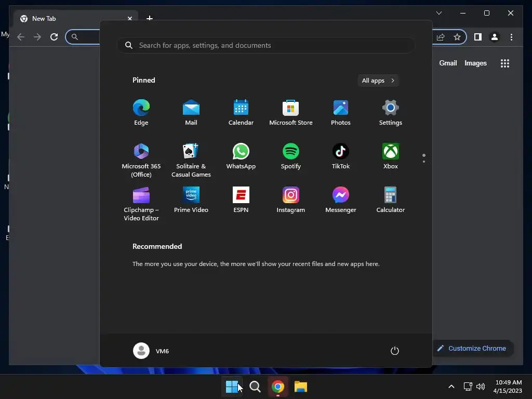This screenshot has width=532, height=399.
Task: Open Chrome's three-dot menu
Action: (511, 37)
